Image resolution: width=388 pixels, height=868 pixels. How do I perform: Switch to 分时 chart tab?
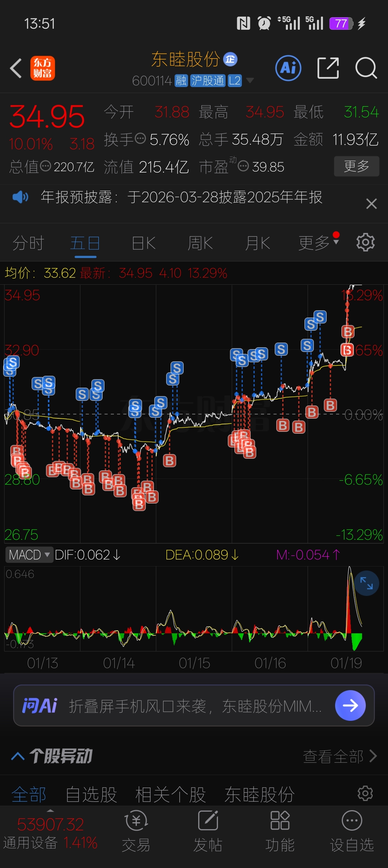(x=28, y=243)
